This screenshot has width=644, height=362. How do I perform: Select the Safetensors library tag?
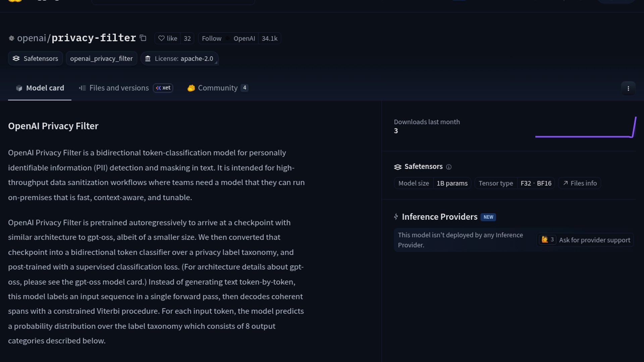point(36,59)
